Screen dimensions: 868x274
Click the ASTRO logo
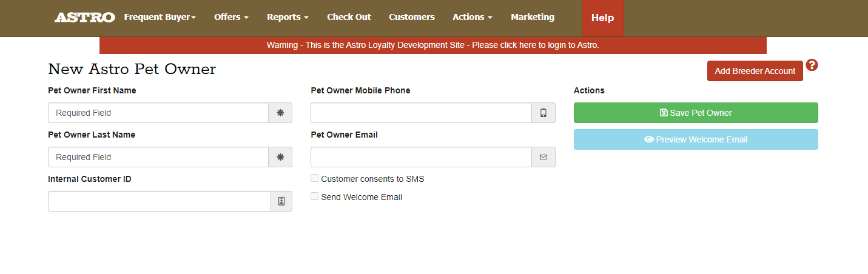(x=84, y=18)
